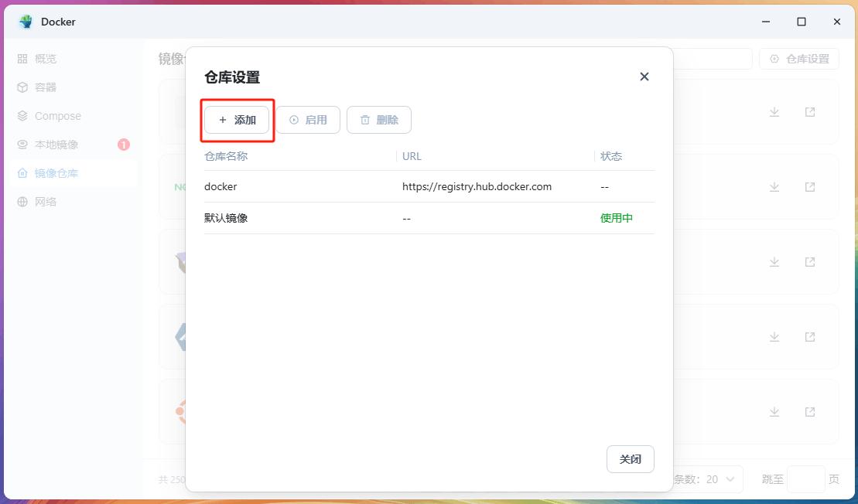The height and width of the screenshot is (504, 858).
Task: Click the 删除 (Delete) trash button
Action: pyautogui.click(x=379, y=120)
